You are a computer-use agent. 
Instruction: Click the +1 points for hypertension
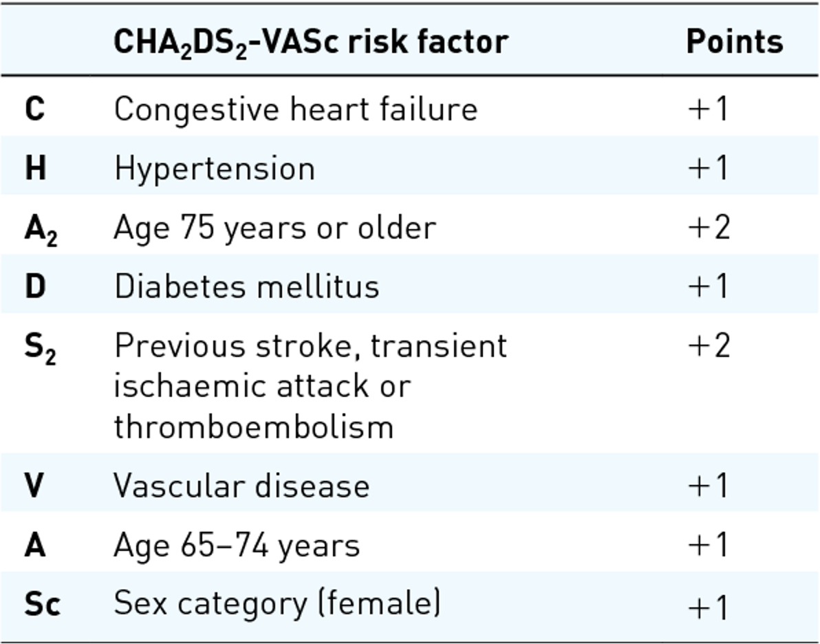pyautogui.click(x=707, y=169)
